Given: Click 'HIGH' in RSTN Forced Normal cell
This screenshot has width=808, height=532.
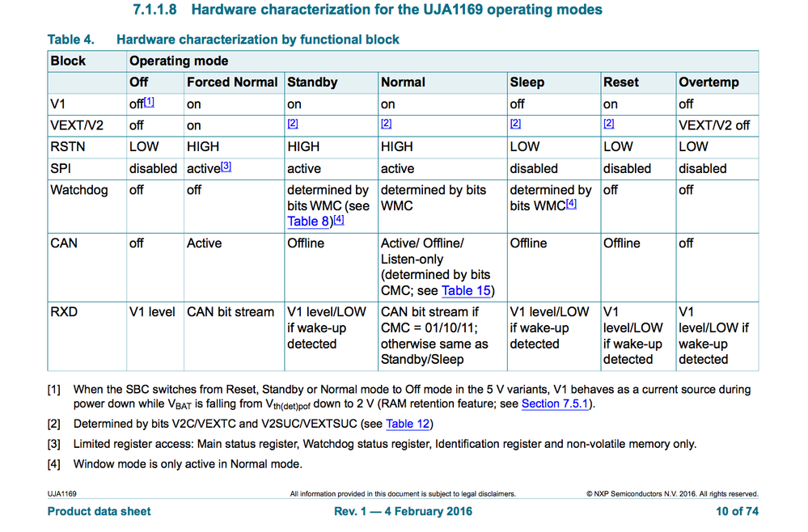Looking at the screenshot, I should click(x=202, y=147).
